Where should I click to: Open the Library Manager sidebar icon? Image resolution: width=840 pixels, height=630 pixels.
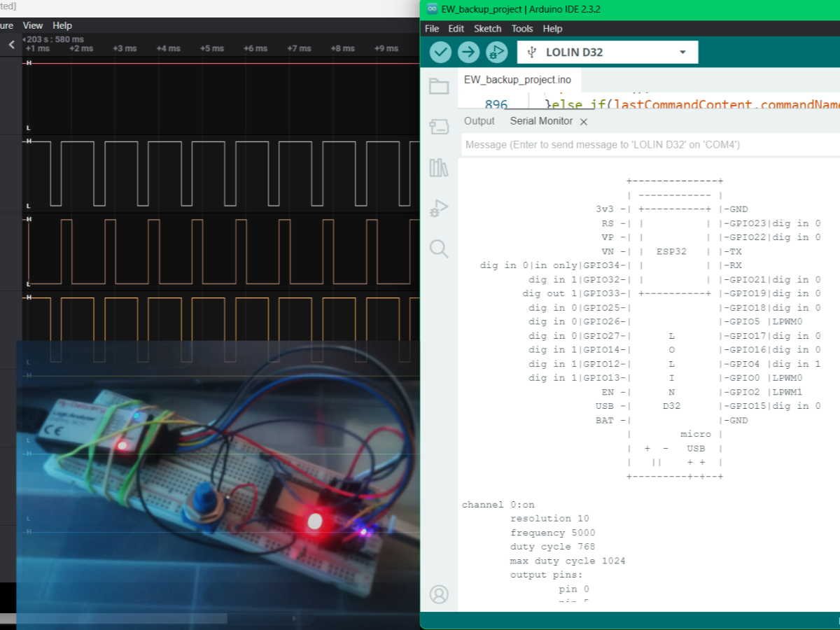pos(439,168)
